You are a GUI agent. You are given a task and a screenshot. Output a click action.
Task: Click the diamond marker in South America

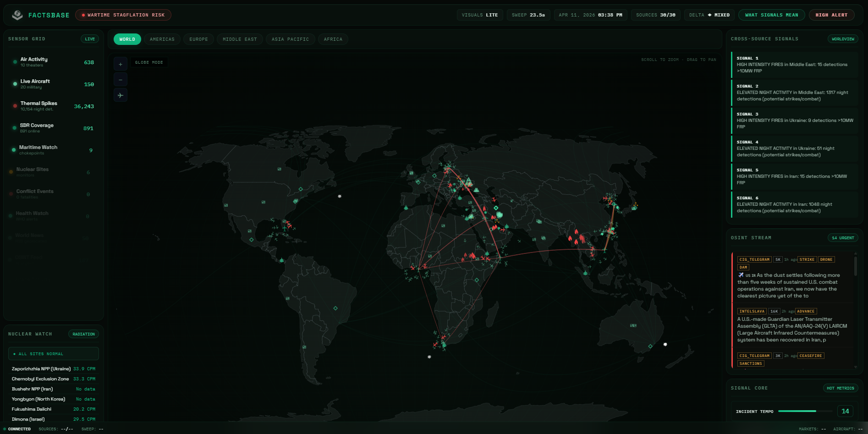pyautogui.click(x=335, y=308)
